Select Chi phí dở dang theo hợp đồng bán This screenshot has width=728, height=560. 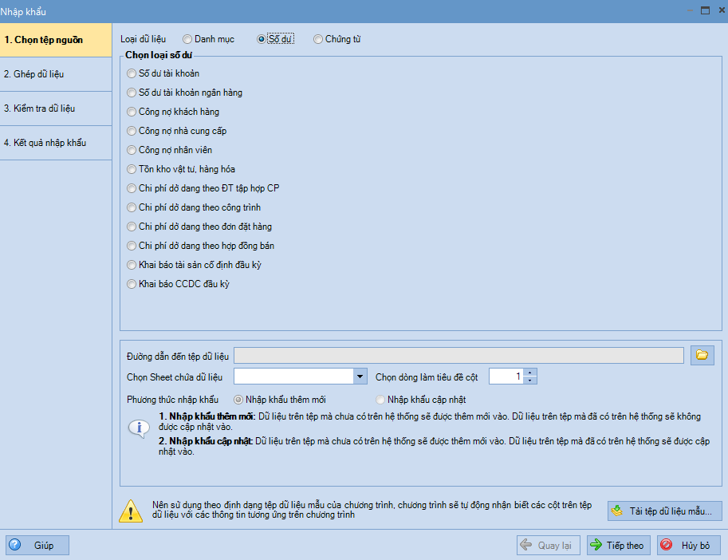(201, 246)
